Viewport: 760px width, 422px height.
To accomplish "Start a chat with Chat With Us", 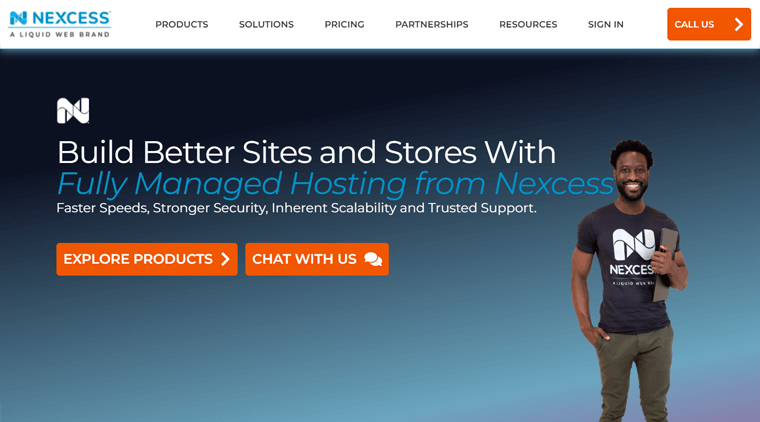I will point(317,259).
